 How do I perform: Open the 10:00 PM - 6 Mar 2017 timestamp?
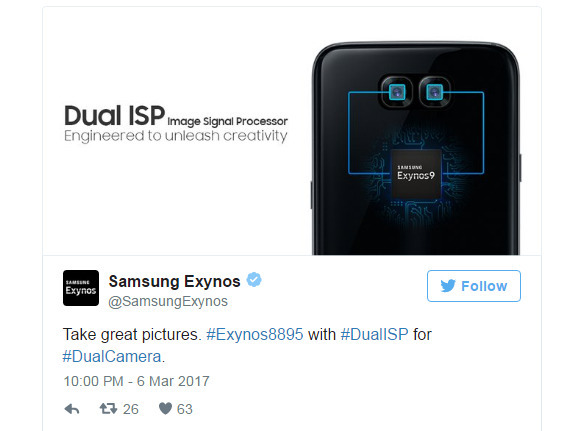coord(136,381)
